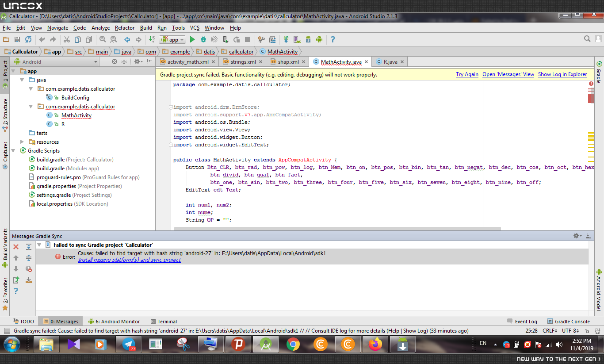The image size is (604, 364).
Task: Navigate back with the blue left arrow
Action: coord(127,39)
